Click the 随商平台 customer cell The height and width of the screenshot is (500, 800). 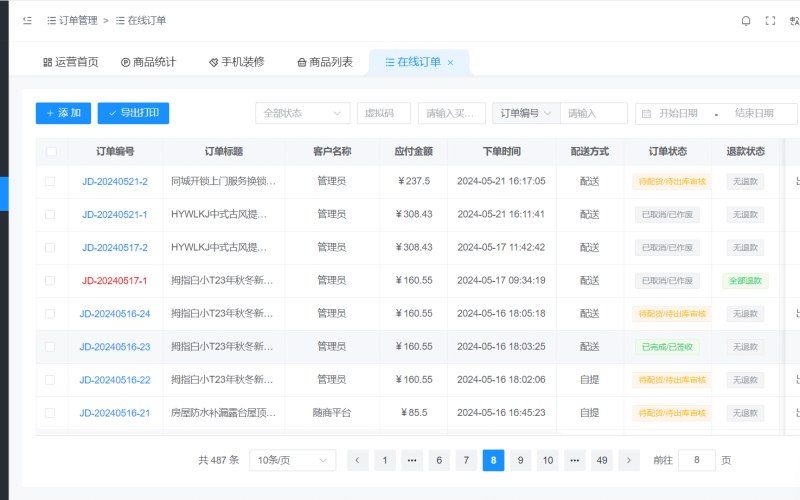click(332, 413)
